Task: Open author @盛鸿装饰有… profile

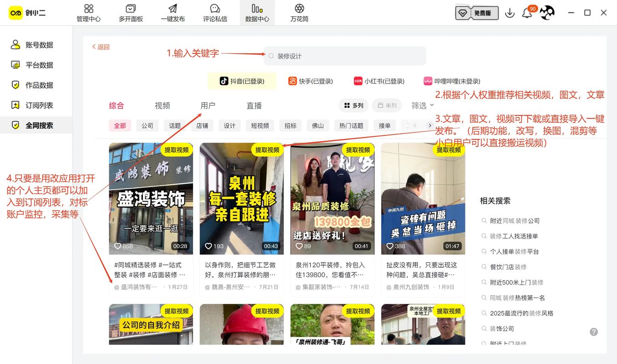Action: point(135,287)
